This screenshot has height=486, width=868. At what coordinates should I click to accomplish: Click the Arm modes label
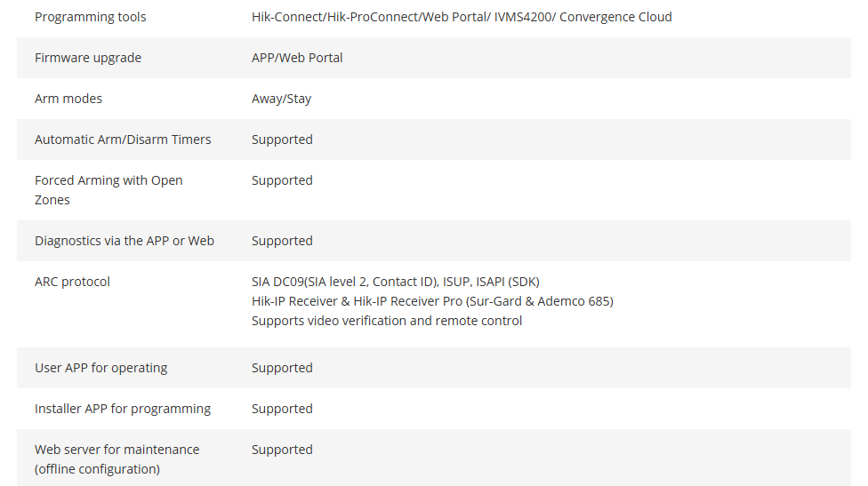pyautogui.click(x=68, y=99)
